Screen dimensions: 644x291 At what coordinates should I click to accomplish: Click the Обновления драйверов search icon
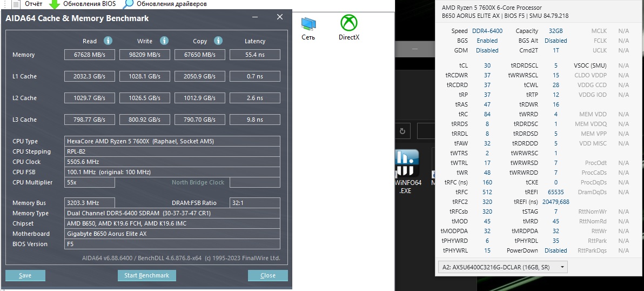[129, 4]
